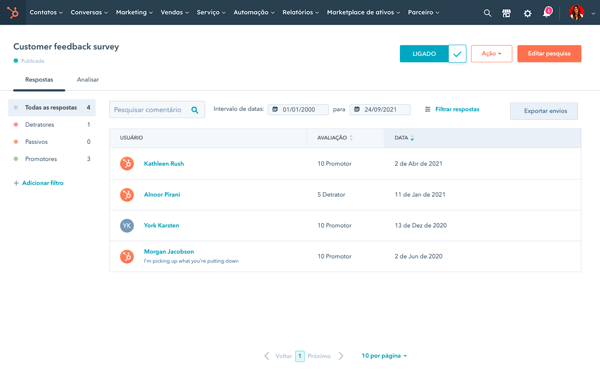Viewport: 600px width, 381px height.
Task: Open York Karsten's contact link
Action: [161, 225]
